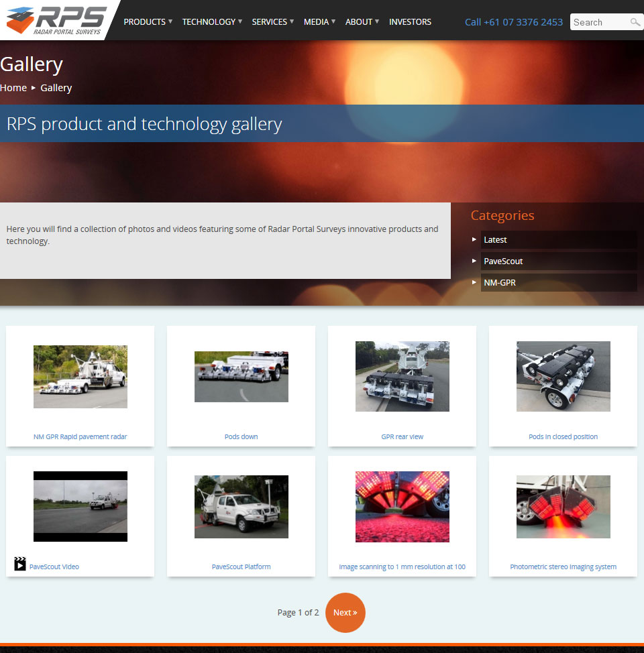Go to next gallery page with Next button

345,613
